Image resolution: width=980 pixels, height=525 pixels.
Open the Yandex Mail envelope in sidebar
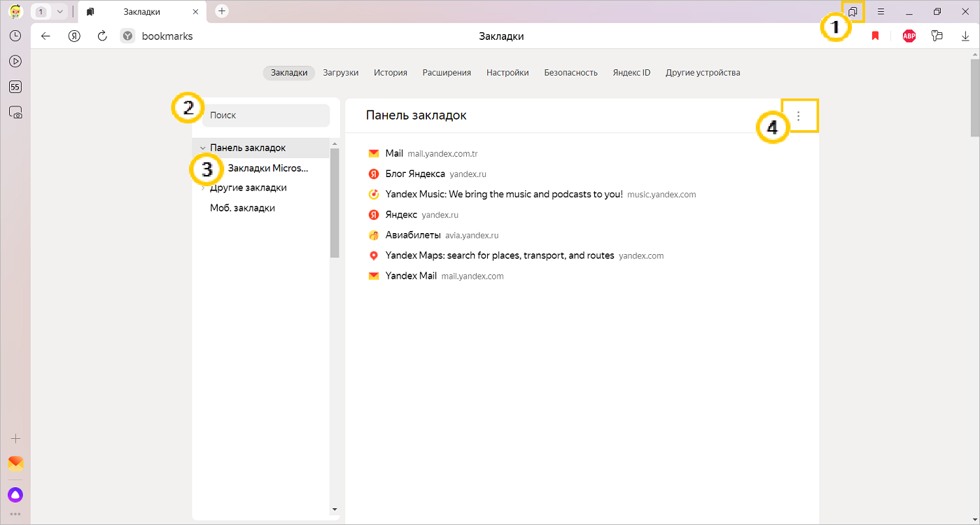pos(15,463)
